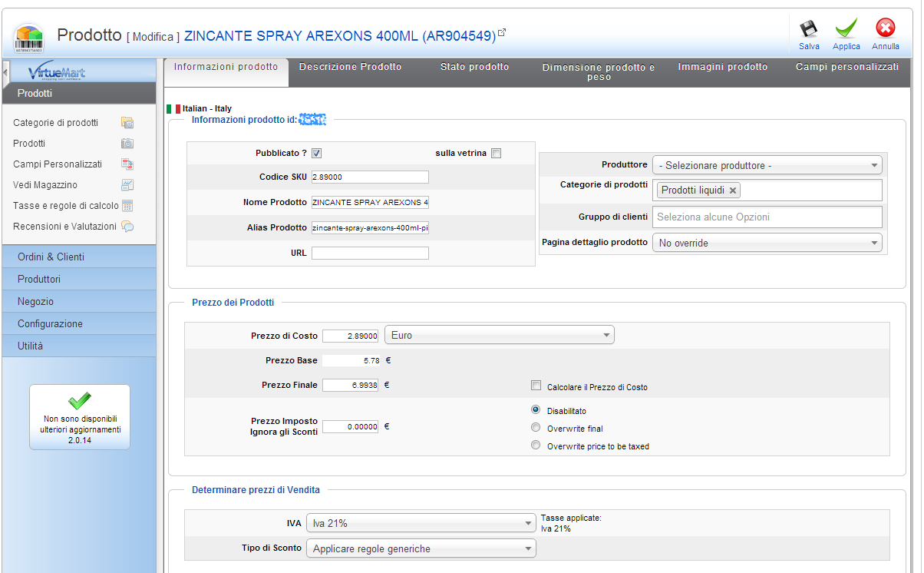This screenshot has width=924, height=573.
Task: Click the Gruppo di clienti selection box
Action: pyautogui.click(x=767, y=217)
